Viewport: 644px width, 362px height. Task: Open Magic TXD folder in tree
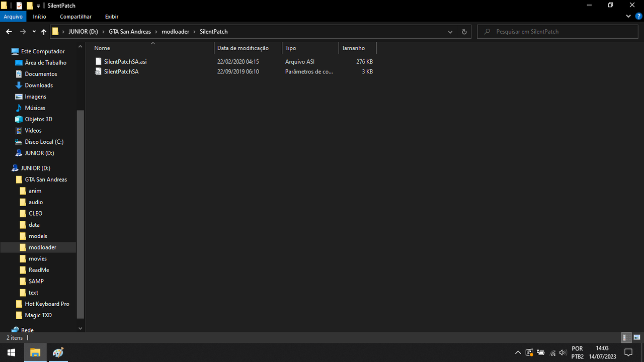tap(38, 315)
